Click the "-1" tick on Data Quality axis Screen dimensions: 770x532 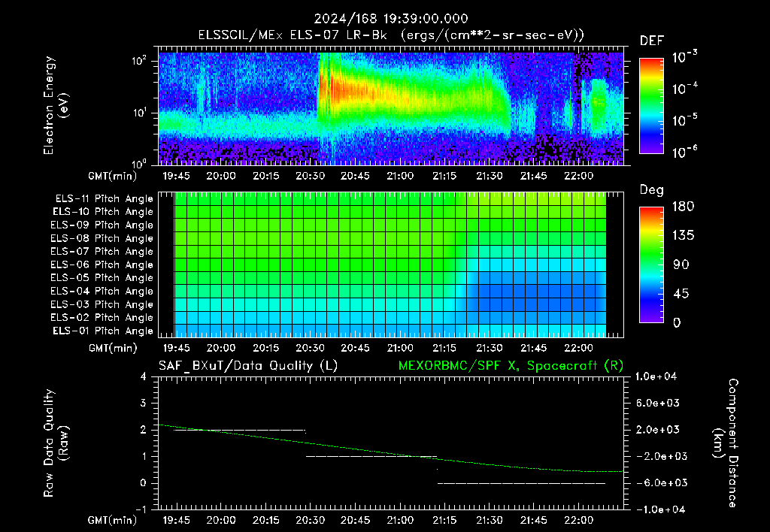click(141, 509)
